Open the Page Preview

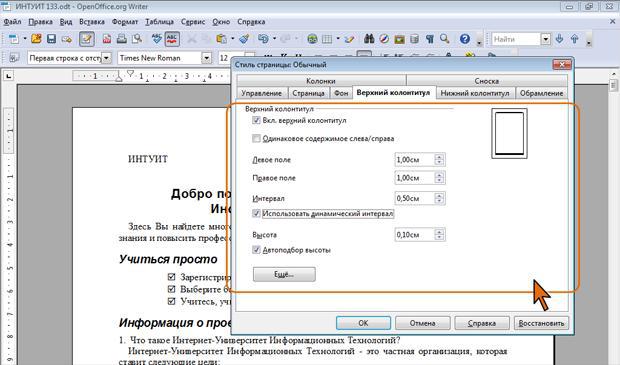pos(137,39)
